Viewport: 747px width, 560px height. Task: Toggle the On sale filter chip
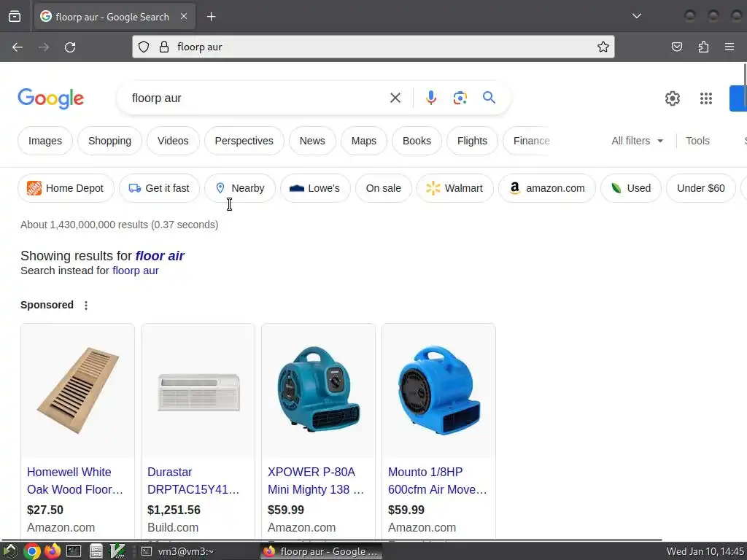click(x=383, y=188)
